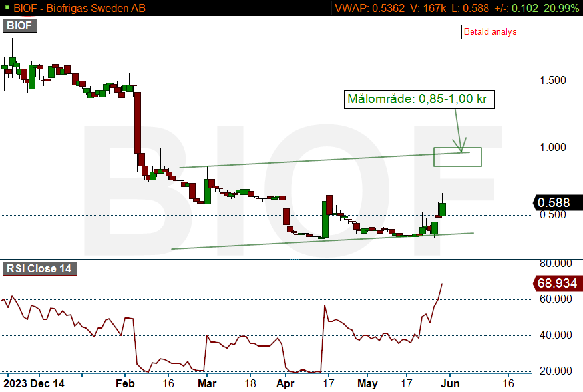Click the Jun label on date axis

(451, 383)
